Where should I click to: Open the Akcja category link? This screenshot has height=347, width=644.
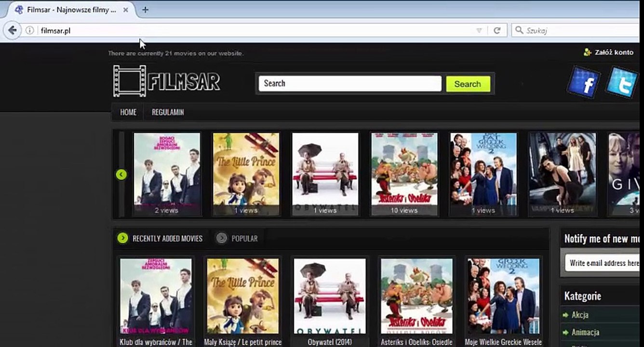[580, 315]
